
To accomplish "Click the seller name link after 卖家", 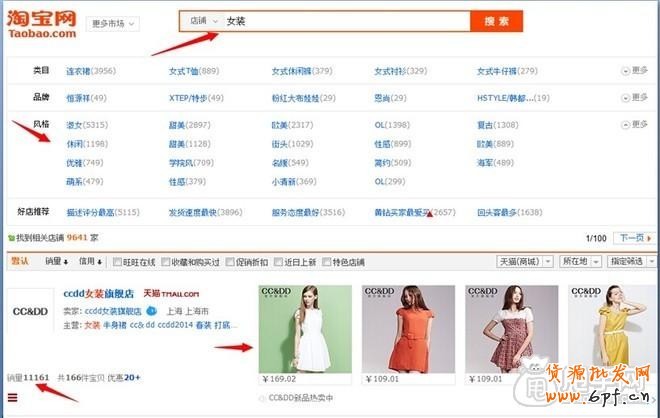I will coord(113,311).
